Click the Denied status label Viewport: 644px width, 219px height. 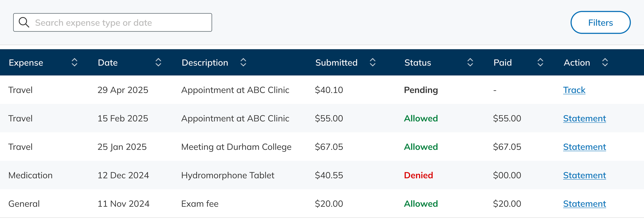pos(418,175)
